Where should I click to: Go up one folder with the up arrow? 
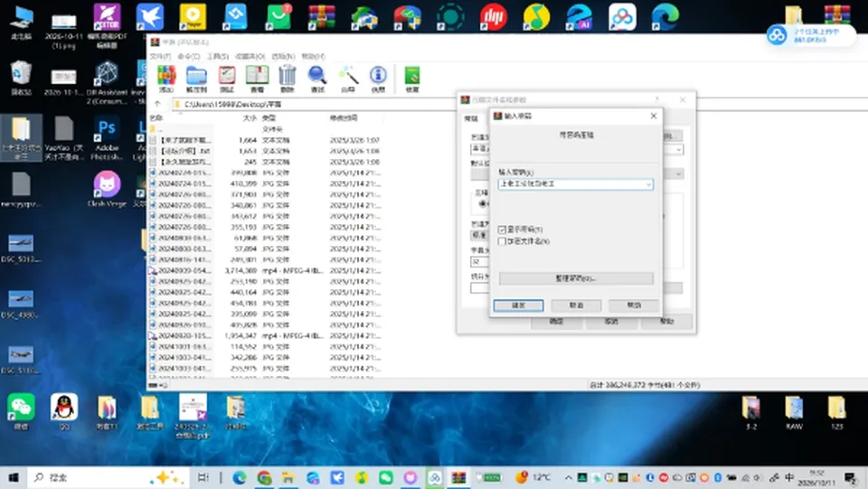pyautogui.click(x=157, y=104)
